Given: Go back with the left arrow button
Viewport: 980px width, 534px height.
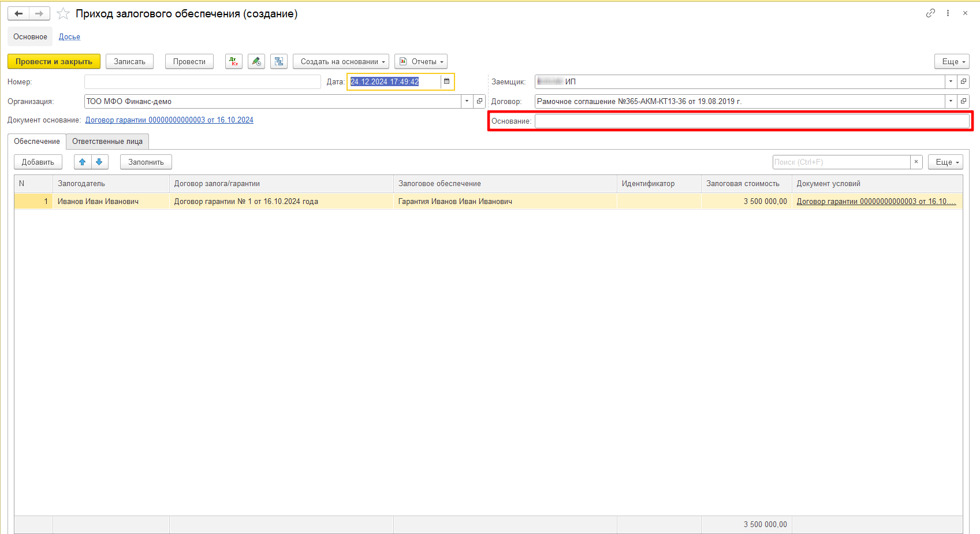Looking at the screenshot, I should [x=18, y=13].
